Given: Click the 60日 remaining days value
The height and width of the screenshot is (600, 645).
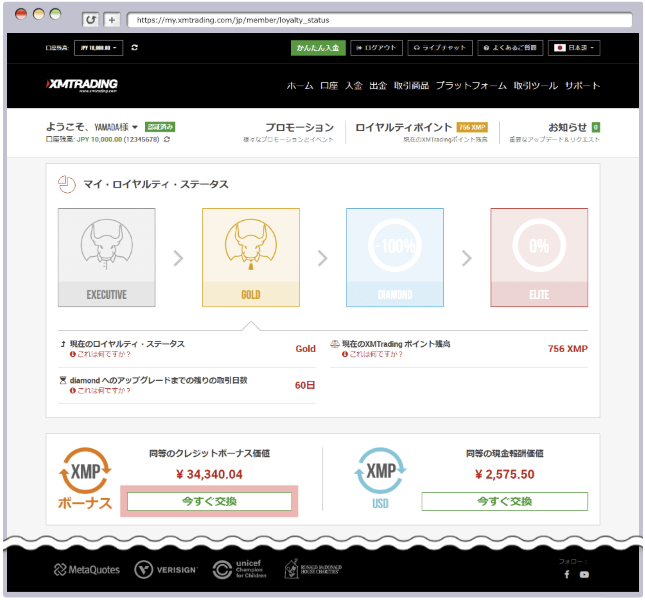Looking at the screenshot, I should point(305,385).
